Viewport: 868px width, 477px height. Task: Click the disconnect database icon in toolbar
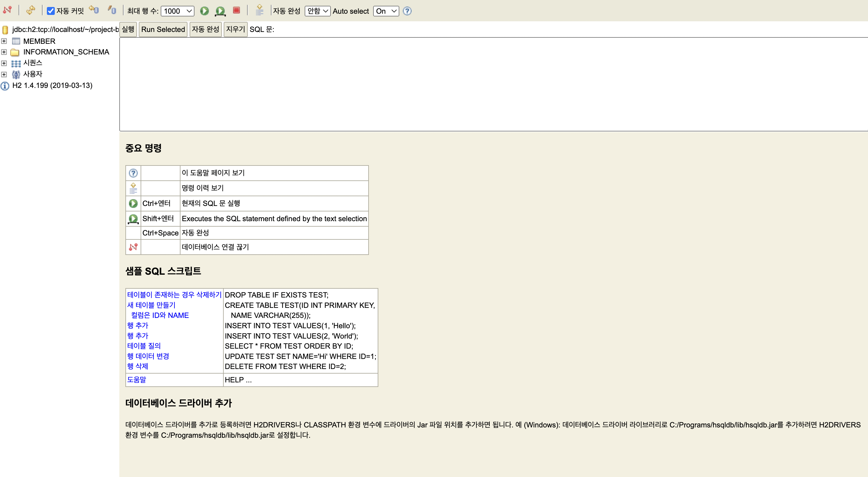(7, 10)
